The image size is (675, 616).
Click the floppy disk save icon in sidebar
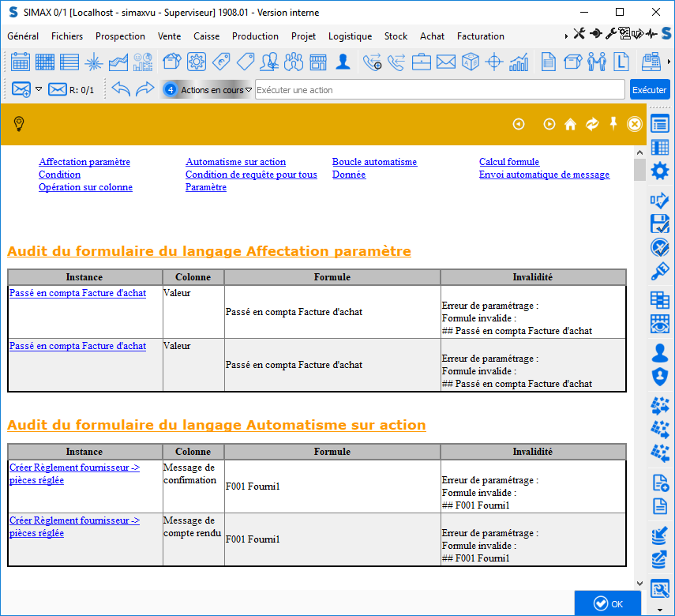[659, 223]
